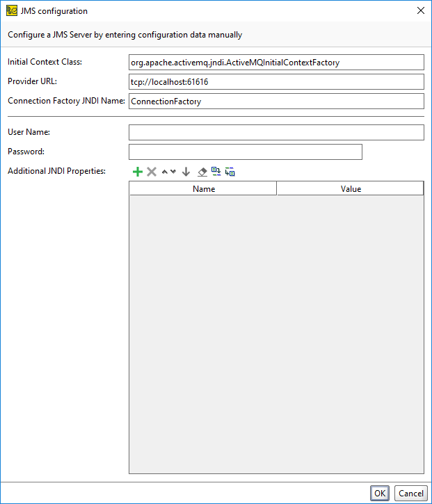Viewport: 432px width, 504px height.
Task: Click the down arrow sort icon
Action: [186, 172]
